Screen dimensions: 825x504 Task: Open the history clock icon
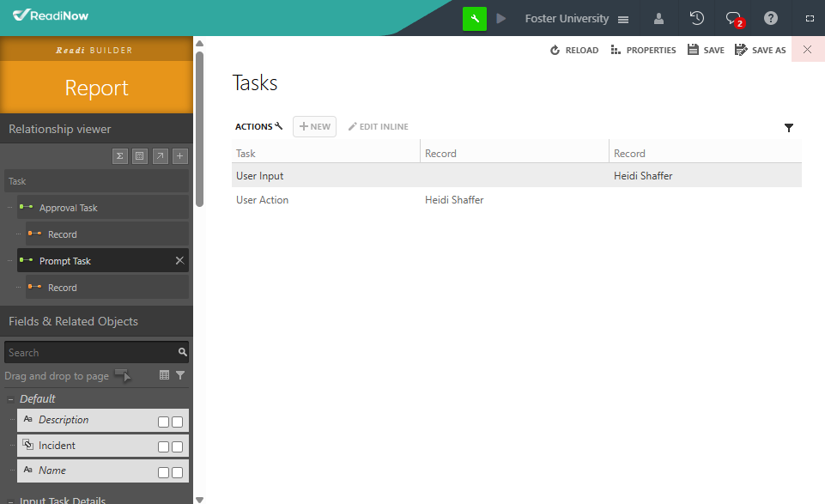point(696,18)
